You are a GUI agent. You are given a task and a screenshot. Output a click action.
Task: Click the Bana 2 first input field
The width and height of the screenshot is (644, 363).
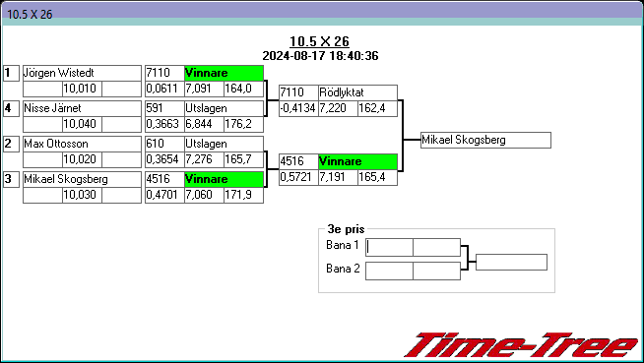click(389, 272)
